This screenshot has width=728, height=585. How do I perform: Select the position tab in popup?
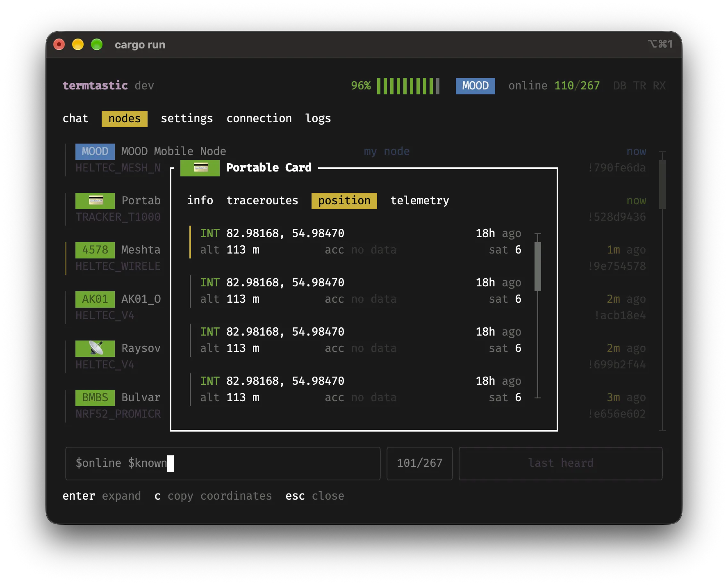344,201
